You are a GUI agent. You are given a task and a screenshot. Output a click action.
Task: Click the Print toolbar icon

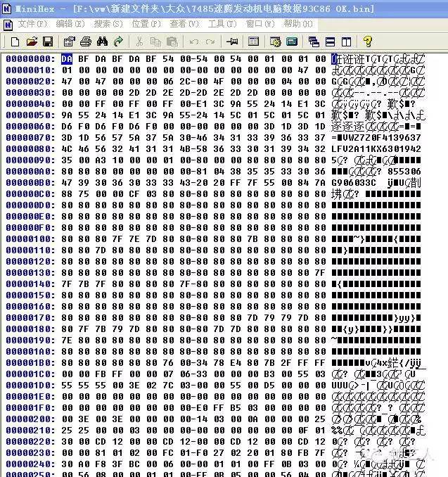click(x=85, y=42)
